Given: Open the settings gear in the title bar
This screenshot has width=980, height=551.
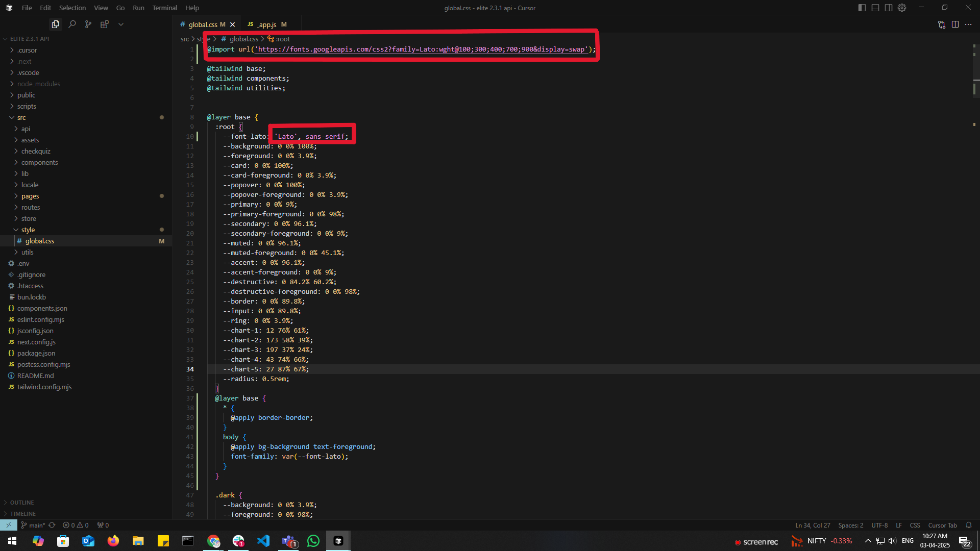Looking at the screenshot, I should pyautogui.click(x=902, y=8).
